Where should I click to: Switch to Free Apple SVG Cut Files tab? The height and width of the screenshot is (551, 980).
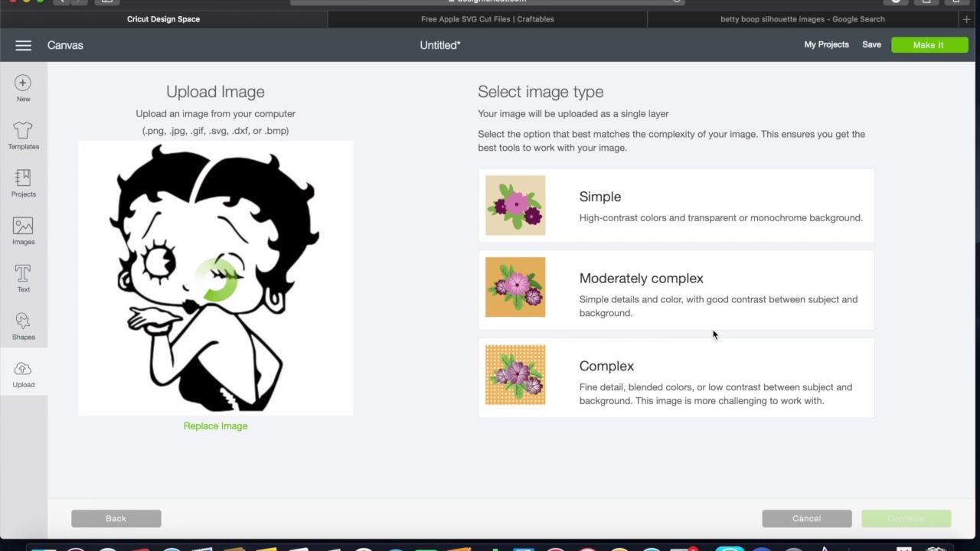pos(488,19)
